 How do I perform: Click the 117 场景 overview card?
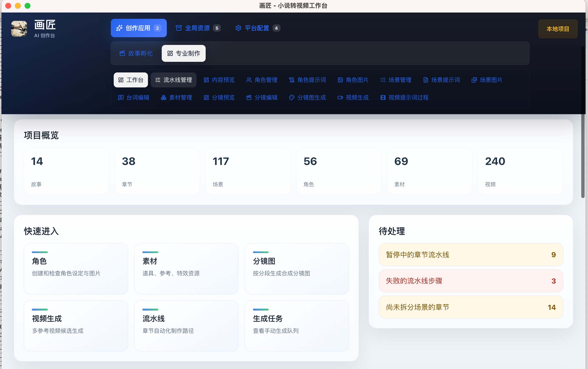point(248,171)
